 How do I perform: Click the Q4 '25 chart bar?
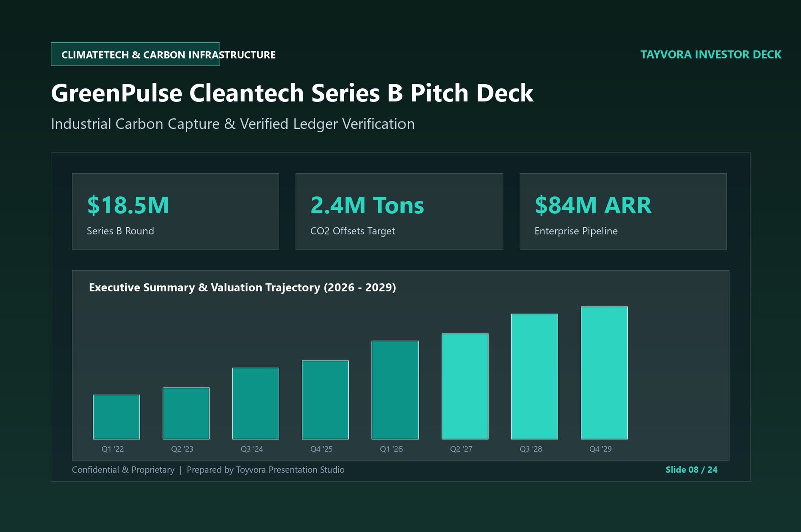click(x=325, y=400)
